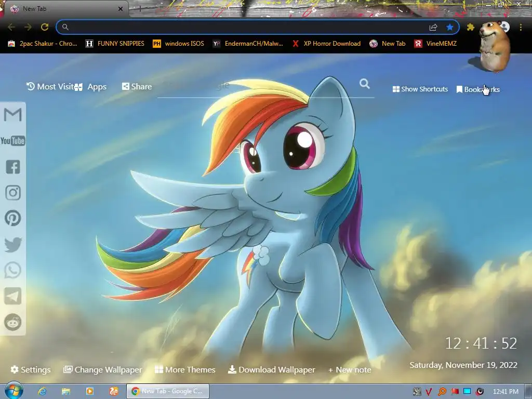Open the New Tab bookmark

pos(388,44)
